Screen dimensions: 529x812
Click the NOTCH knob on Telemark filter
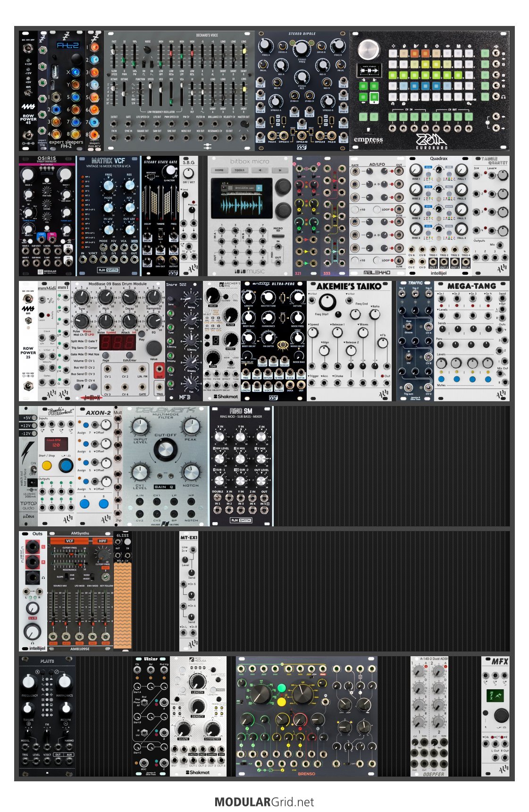[190, 472]
